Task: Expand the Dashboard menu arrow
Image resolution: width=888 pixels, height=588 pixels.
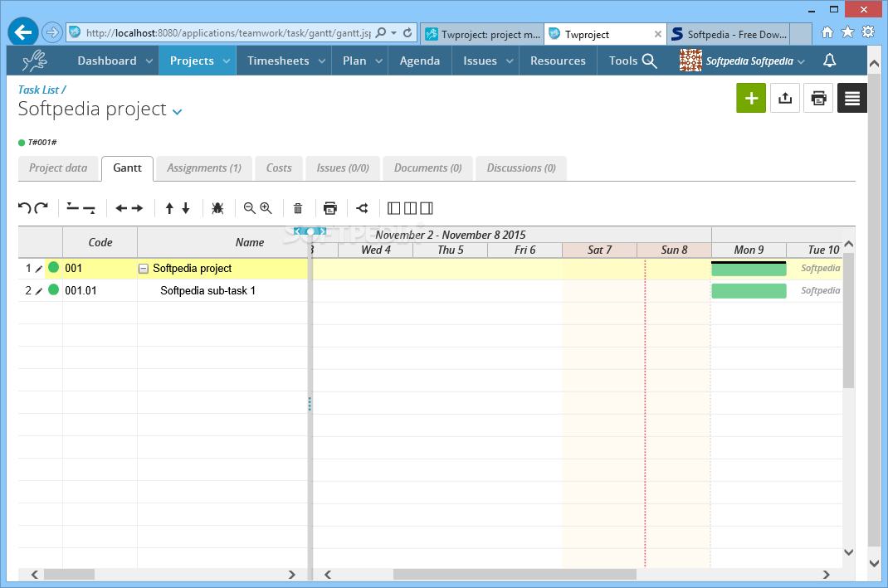Action: (x=149, y=61)
